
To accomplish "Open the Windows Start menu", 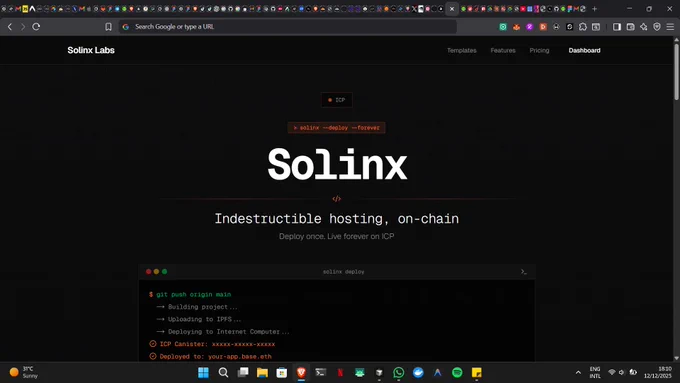I will [x=203, y=373].
